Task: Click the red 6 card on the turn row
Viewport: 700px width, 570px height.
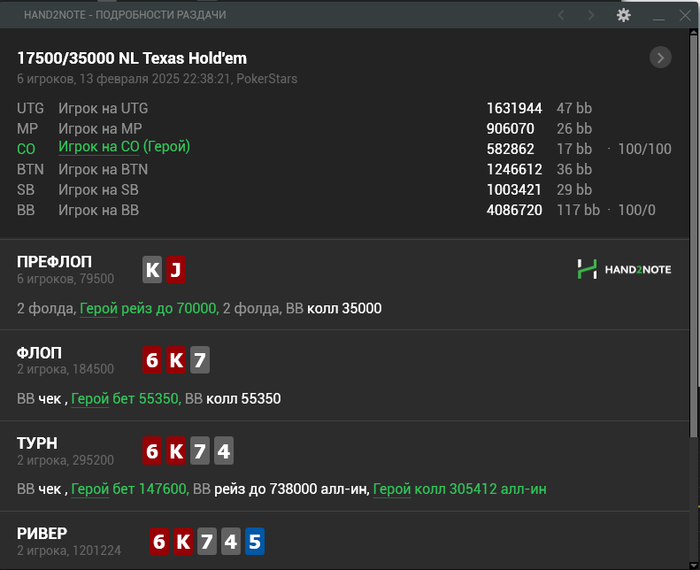Action: tap(152, 451)
